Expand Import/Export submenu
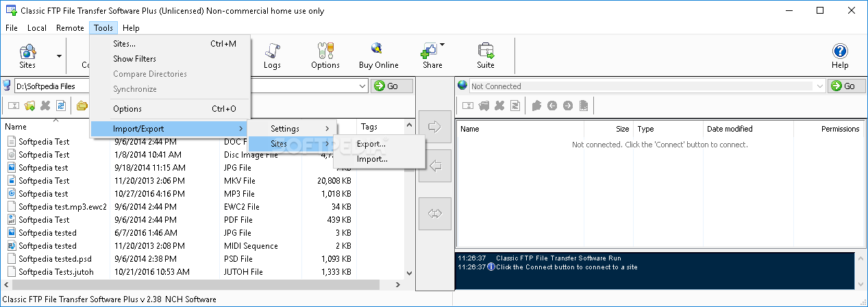This screenshot has width=868, height=307. [170, 128]
